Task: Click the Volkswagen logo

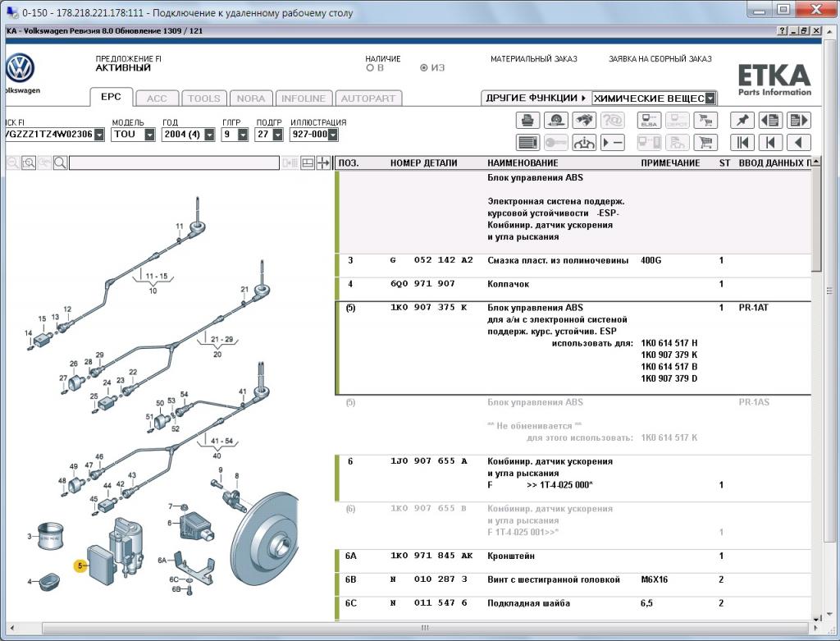Action: coord(20,69)
